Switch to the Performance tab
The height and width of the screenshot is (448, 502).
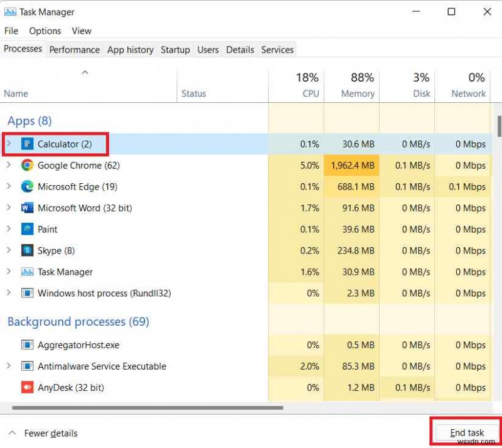tap(74, 50)
